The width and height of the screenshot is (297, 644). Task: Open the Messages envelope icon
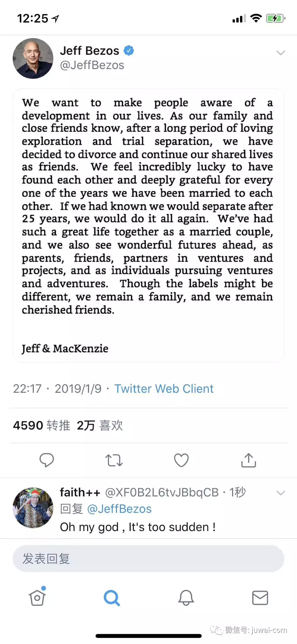260,598
